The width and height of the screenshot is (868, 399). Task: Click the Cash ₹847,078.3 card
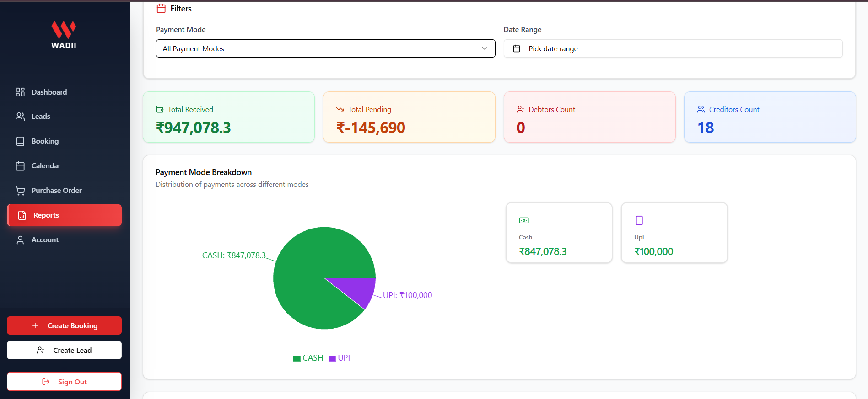click(x=559, y=233)
